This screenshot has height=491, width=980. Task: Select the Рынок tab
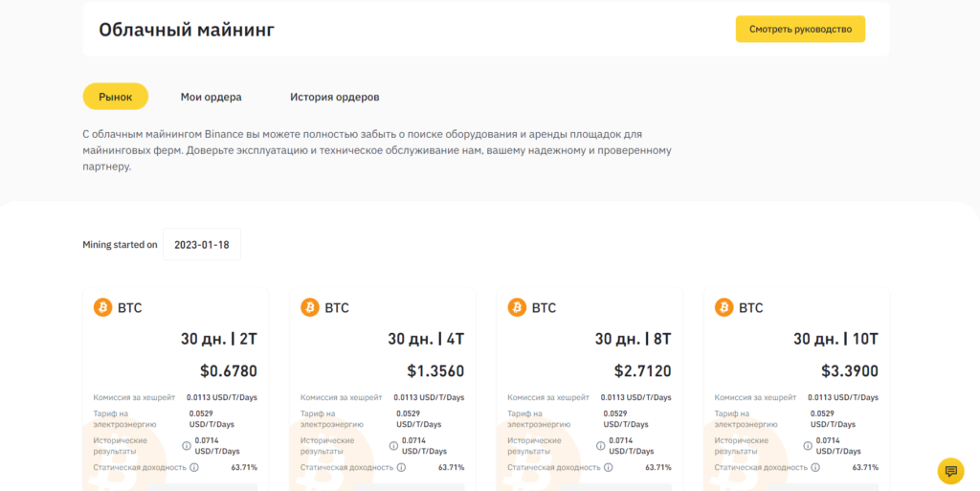[115, 97]
